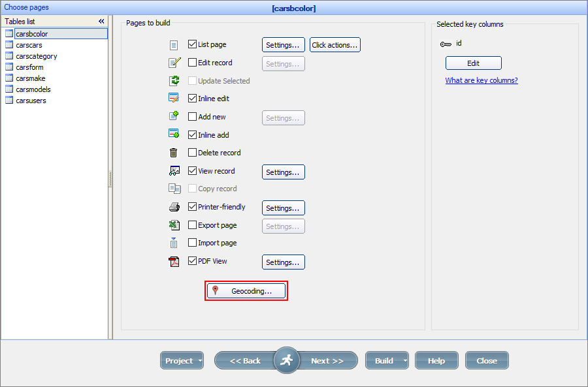The height and width of the screenshot is (387, 588).
Task: Click the Printer-friendly printer icon
Action: click(x=174, y=208)
